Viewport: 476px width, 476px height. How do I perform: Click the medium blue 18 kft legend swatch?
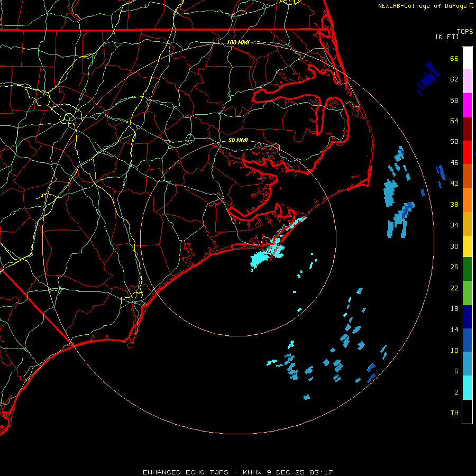(x=467, y=340)
